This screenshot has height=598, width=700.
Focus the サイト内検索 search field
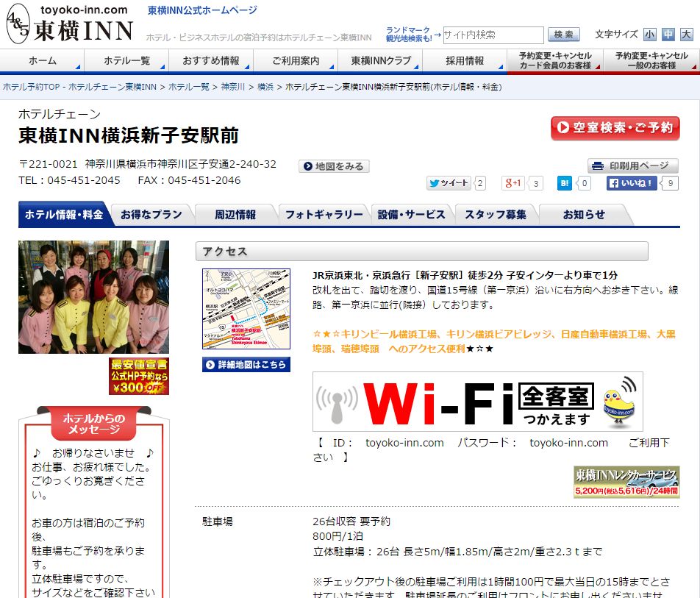pos(493,35)
